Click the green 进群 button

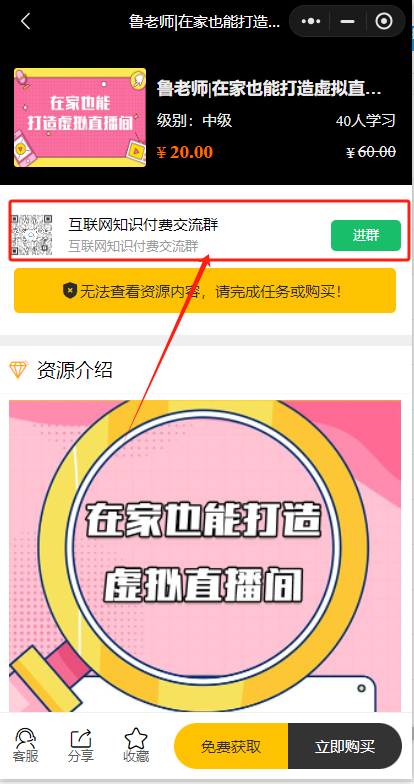tap(366, 235)
